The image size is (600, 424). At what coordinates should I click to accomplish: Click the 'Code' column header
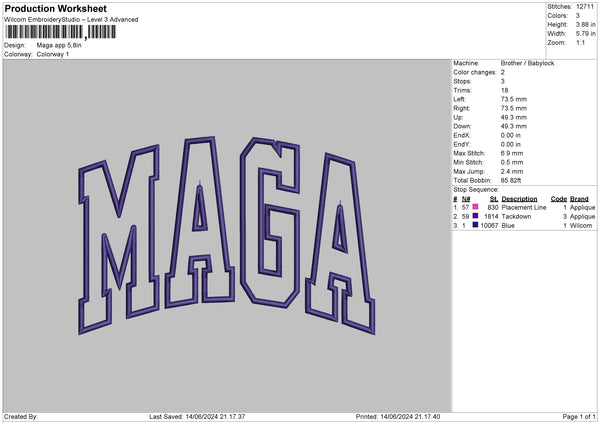[x=559, y=199]
